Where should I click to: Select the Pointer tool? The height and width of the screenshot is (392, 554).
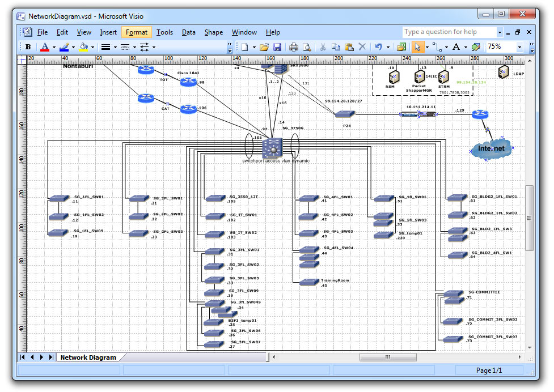click(x=417, y=47)
